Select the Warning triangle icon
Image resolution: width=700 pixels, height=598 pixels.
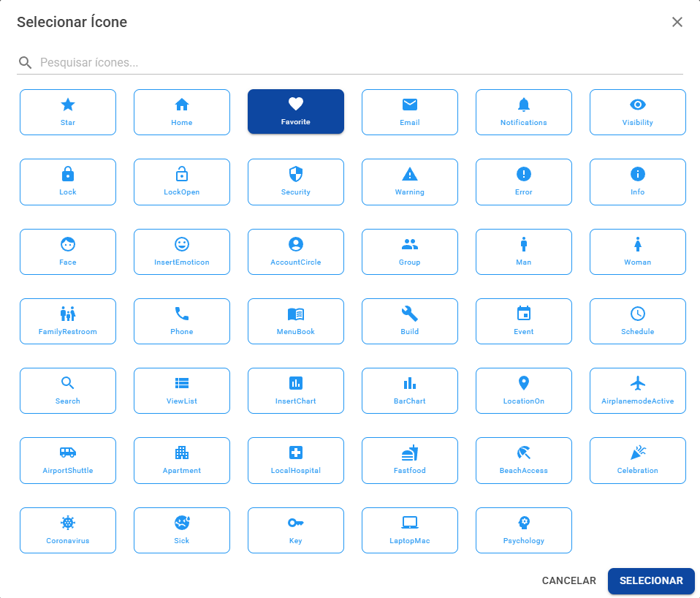[410, 182]
